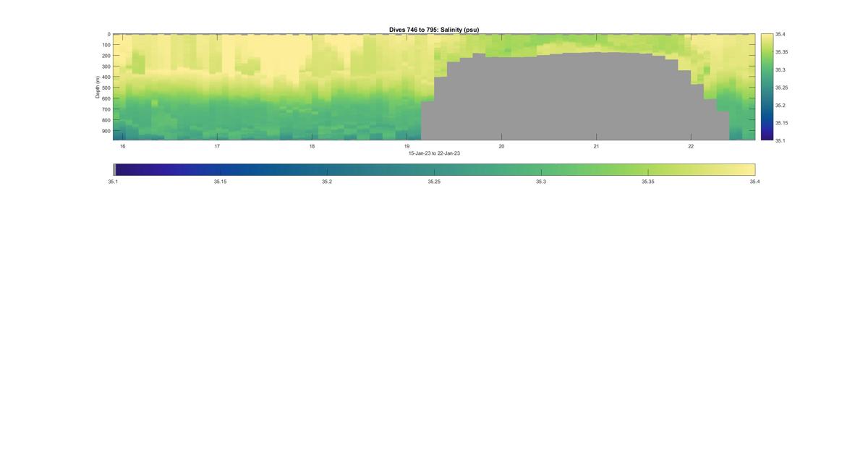Click "35.35" label on vertical colorbar
This screenshot has width=868, height=450.
782,52
